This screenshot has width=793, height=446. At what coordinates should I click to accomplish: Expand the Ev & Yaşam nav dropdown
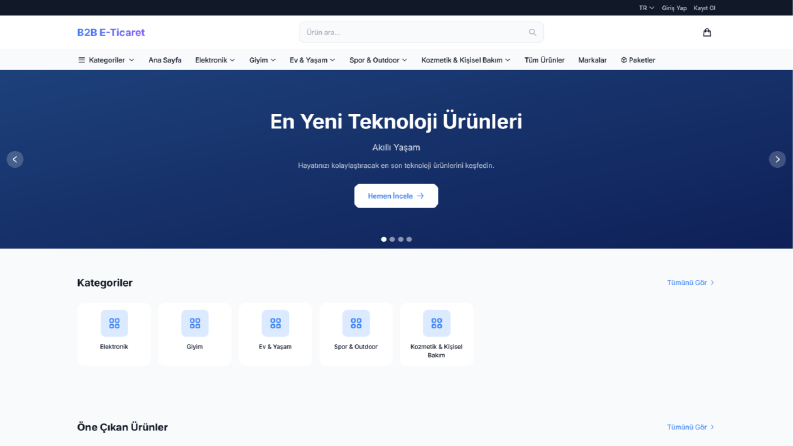point(312,60)
